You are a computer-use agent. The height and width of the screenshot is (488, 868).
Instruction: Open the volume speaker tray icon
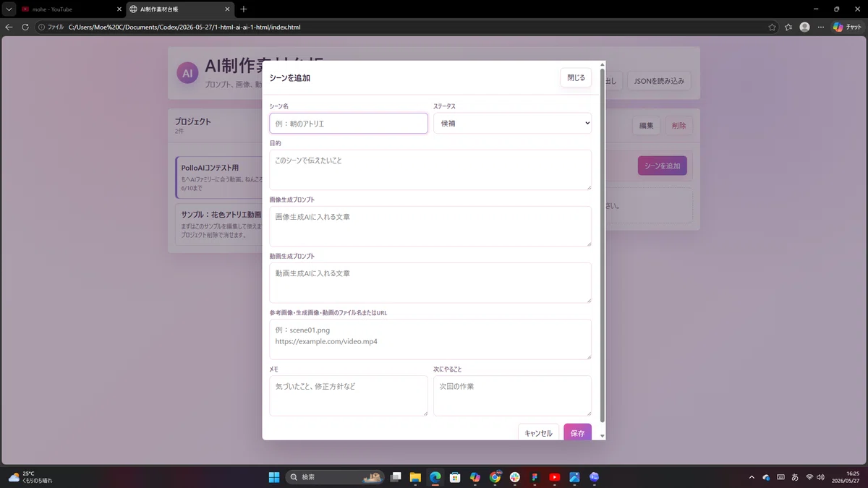click(x=821, y=477)
